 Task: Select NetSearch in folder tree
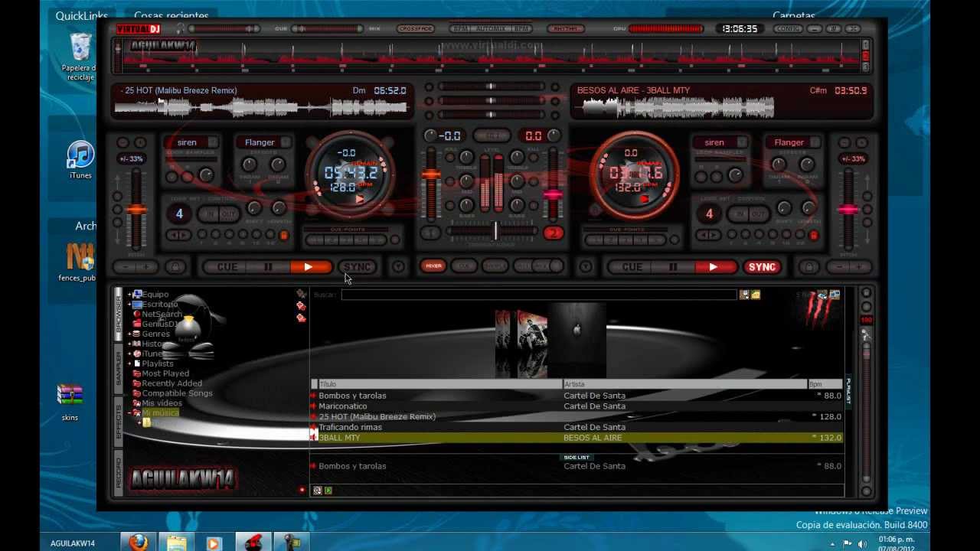162,314
